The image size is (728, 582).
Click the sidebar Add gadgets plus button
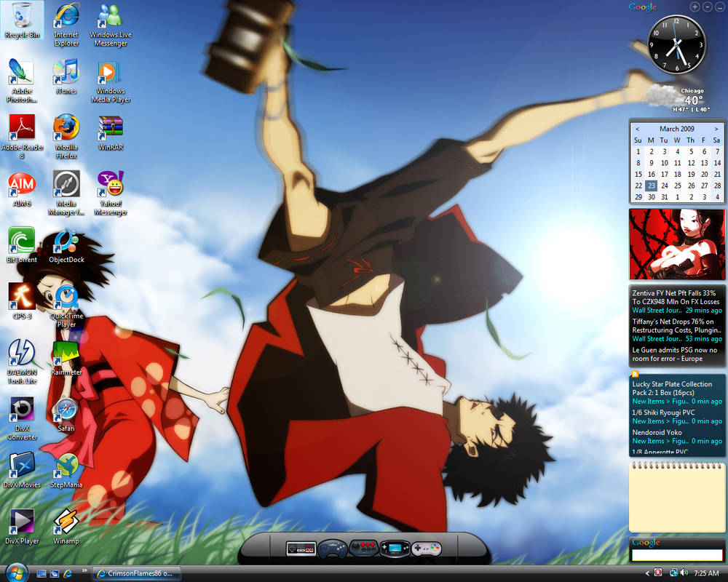coord(695,7)
